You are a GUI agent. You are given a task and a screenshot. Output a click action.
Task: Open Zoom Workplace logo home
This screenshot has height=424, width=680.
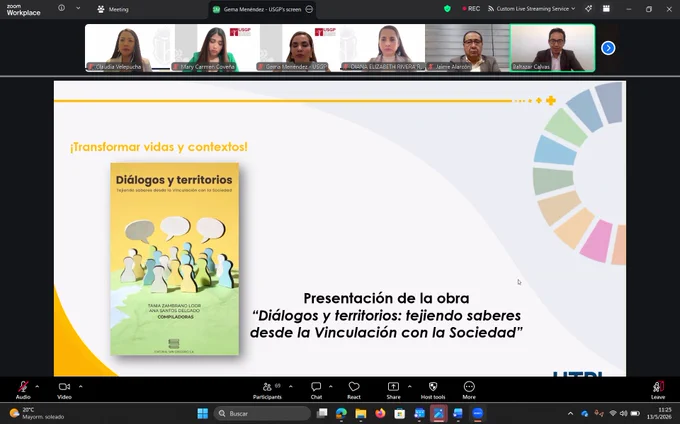[23, 10]
